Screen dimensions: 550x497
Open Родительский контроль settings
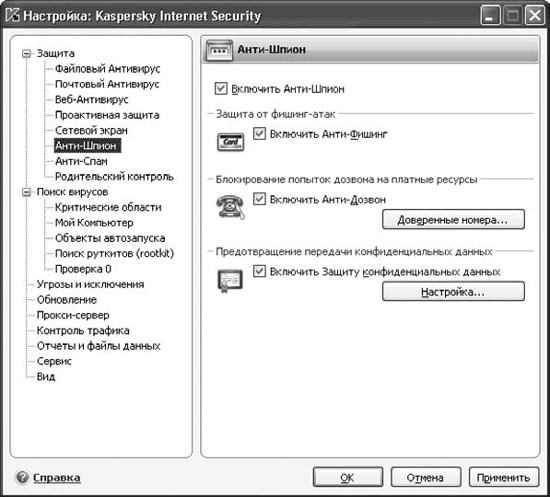tap(114, 176)
